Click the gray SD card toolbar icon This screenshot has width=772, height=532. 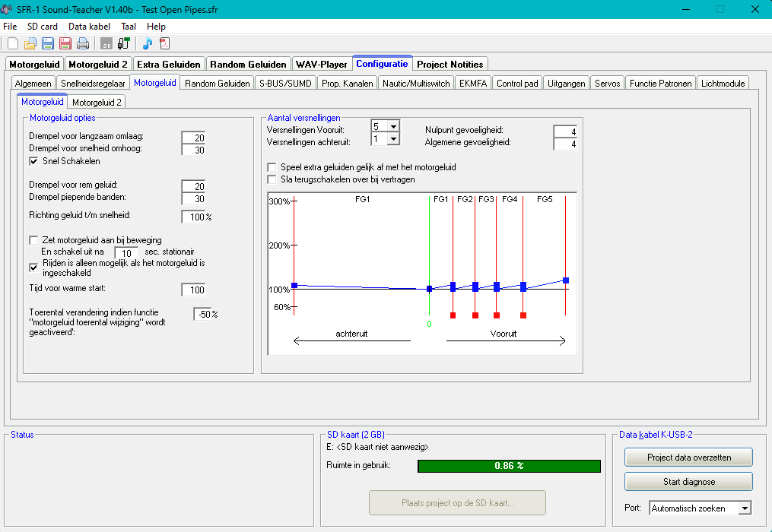point(106,43)
